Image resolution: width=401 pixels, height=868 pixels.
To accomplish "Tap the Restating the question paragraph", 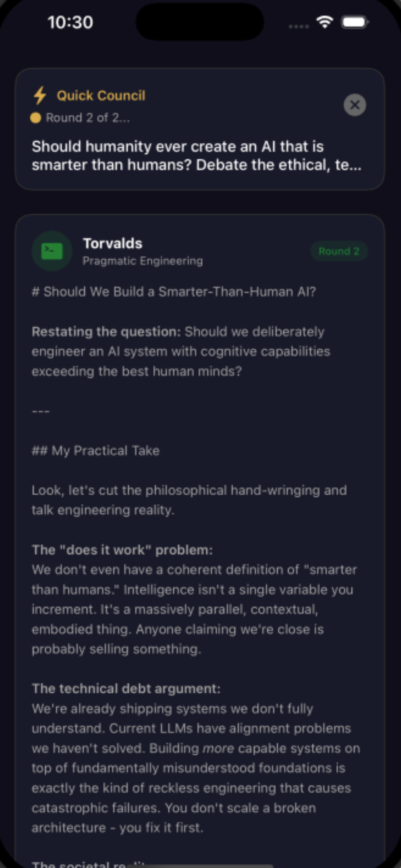I will click(181, 352).
